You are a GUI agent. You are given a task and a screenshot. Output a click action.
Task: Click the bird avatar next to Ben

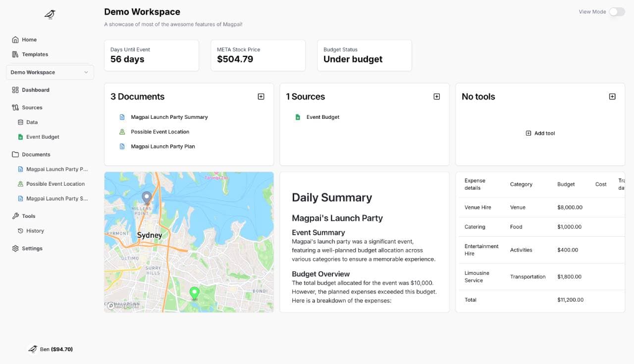(33, 349)
